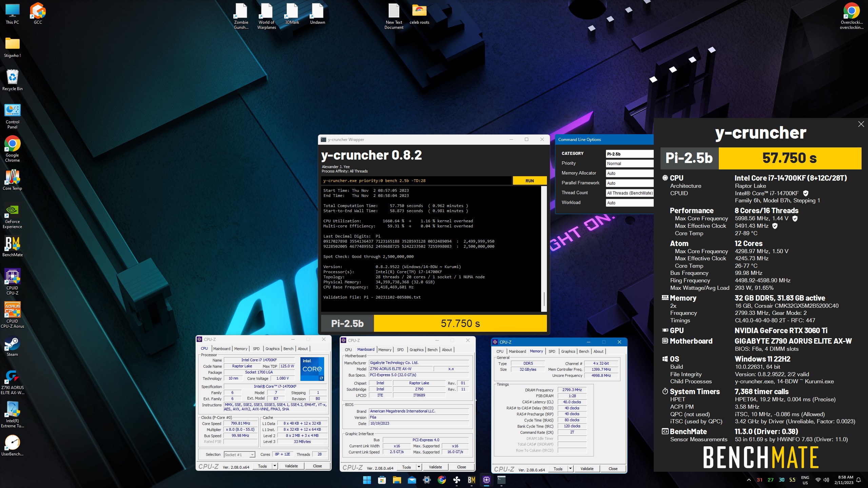Open GeForce Experience shortcut
Image resolution: width=868 pixels, height=488 pixels.
[x=12, y=216]
